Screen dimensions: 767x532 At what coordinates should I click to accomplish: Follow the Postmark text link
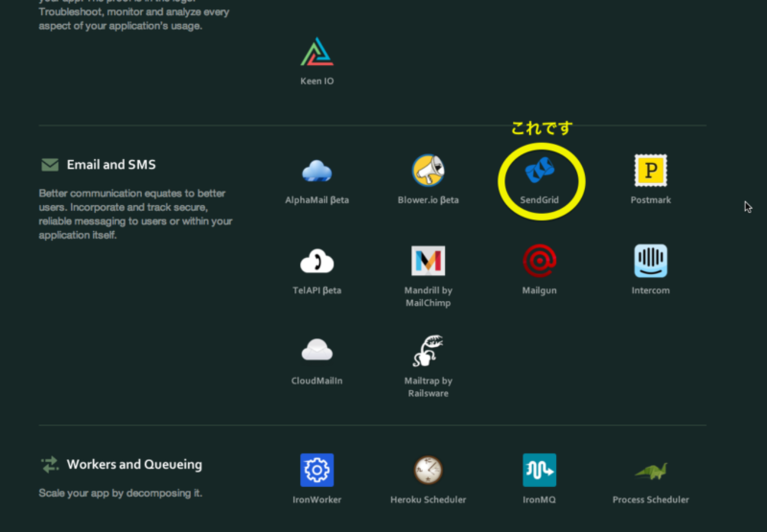click(650, 200)
